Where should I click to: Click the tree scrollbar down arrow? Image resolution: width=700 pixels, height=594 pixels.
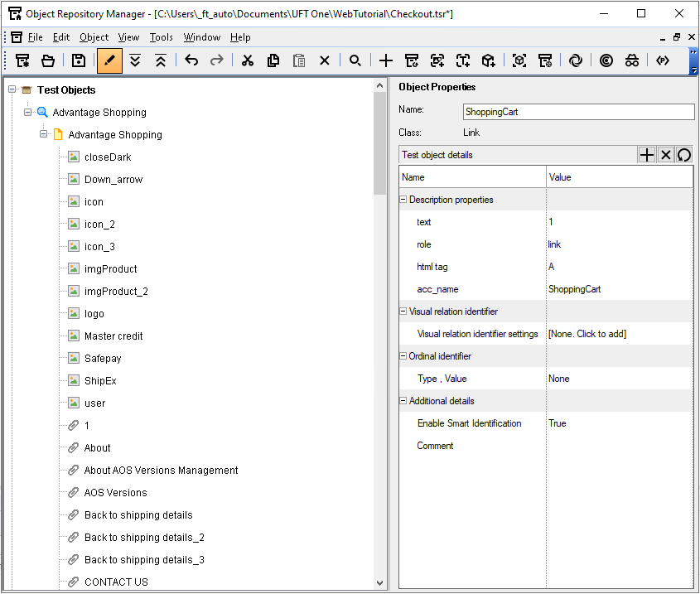click(x=379, y=582)
